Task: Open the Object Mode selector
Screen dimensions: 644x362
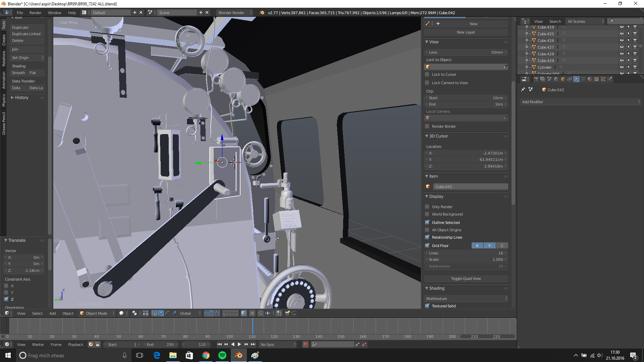Action: (x=97, y=313)
